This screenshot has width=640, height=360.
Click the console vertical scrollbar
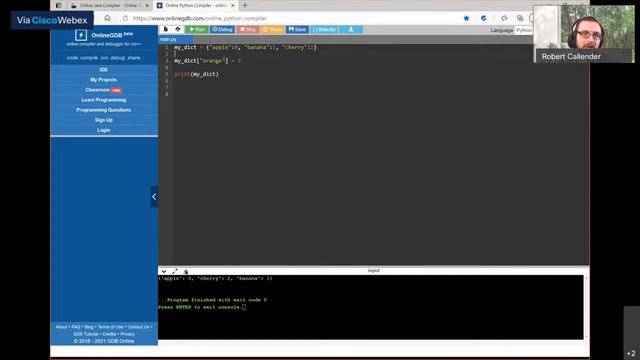pos(587,307)
